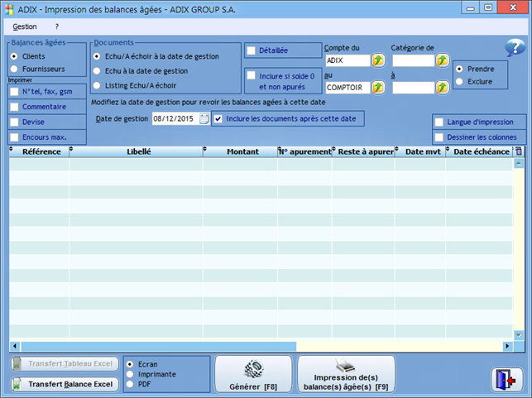Enable the Détaillée checkbox
532x398 pixels.
[252, 50]
